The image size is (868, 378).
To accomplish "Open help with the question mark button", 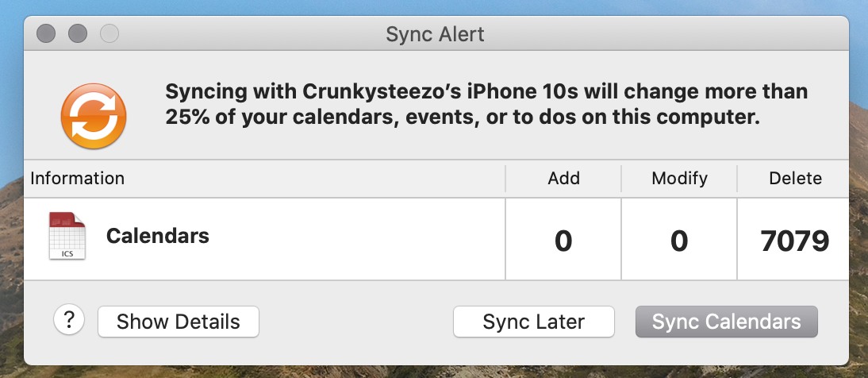I will tap(69, 321).
